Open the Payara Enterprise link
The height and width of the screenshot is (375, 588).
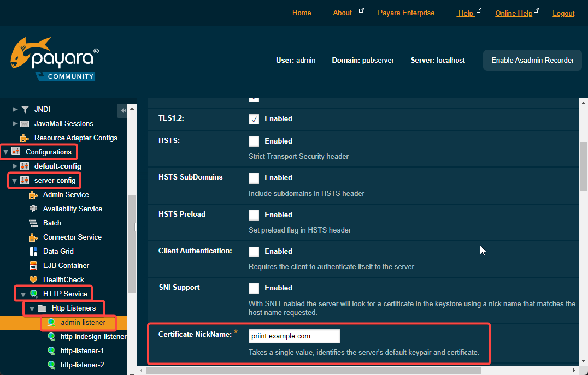(406, 13)
